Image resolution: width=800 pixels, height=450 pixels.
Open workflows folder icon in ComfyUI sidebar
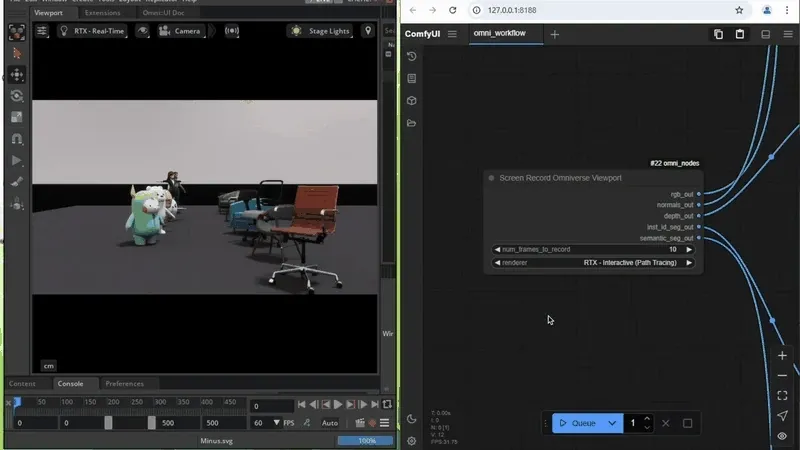412,123
